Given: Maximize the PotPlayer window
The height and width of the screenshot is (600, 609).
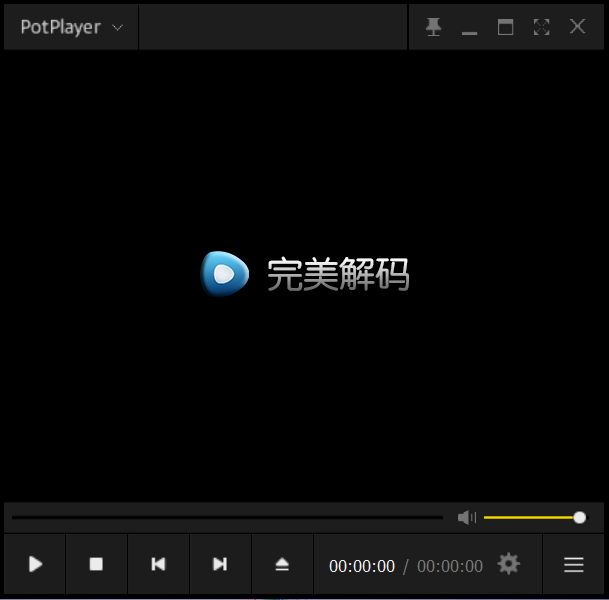Looking at the screenshot, I should [x=505, y=27].
